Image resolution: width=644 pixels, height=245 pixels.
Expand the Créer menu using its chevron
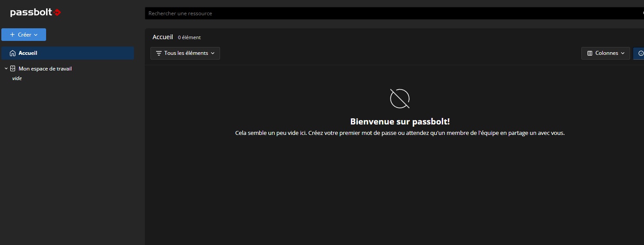click(36, 35)
